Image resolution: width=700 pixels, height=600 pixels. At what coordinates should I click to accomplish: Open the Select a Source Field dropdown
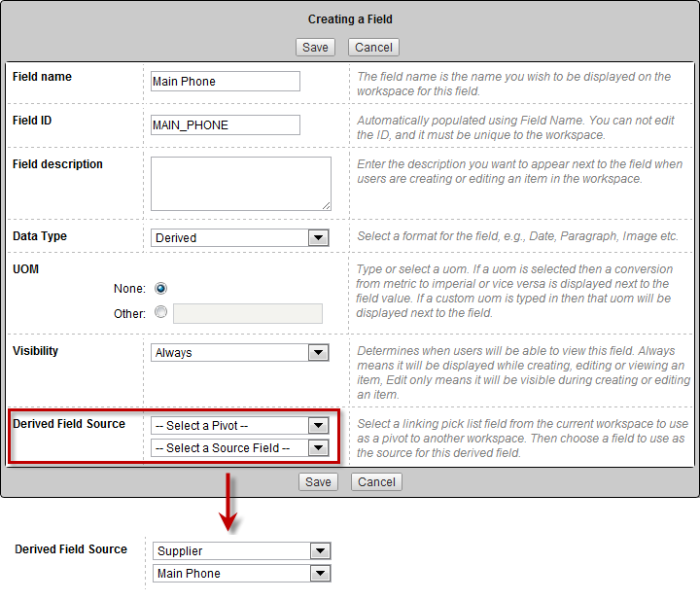(240, 447)
